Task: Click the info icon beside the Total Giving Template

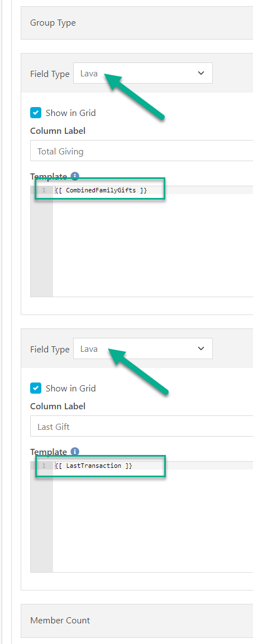Action: (x=74, y=176)
